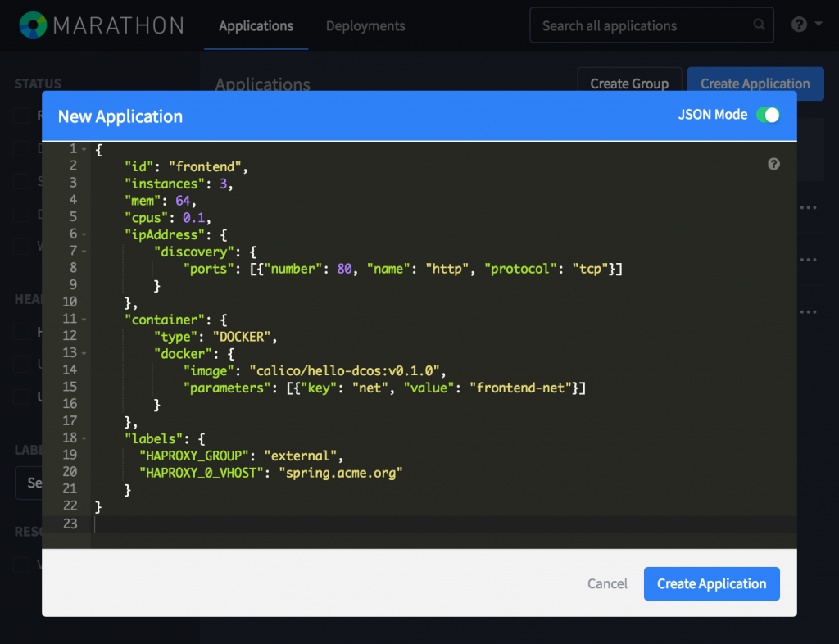Click the "frontend" id value in editor

[x=206, y=167]
